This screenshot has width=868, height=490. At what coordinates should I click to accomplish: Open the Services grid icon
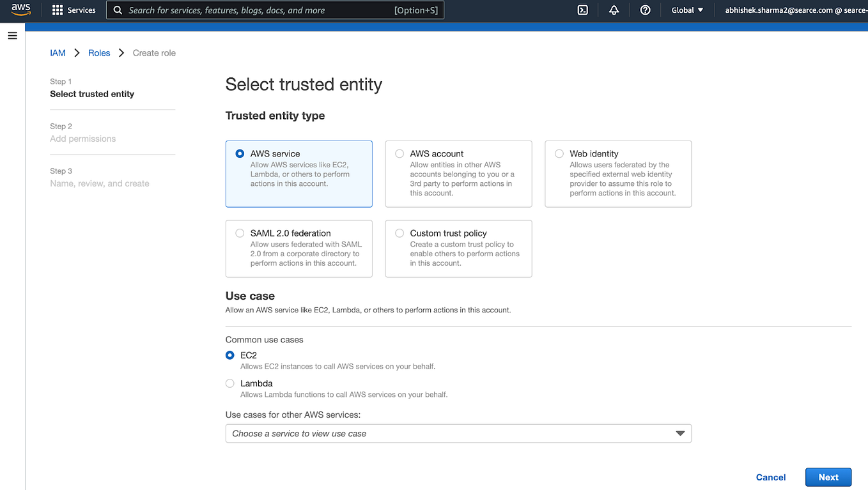[57, 10]
